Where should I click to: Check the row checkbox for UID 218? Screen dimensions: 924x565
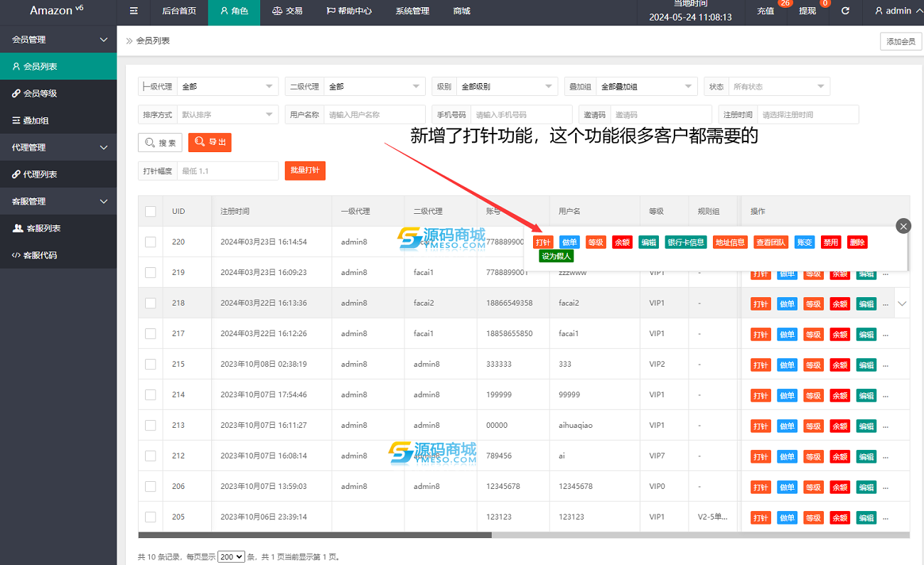tap(151, 303)
